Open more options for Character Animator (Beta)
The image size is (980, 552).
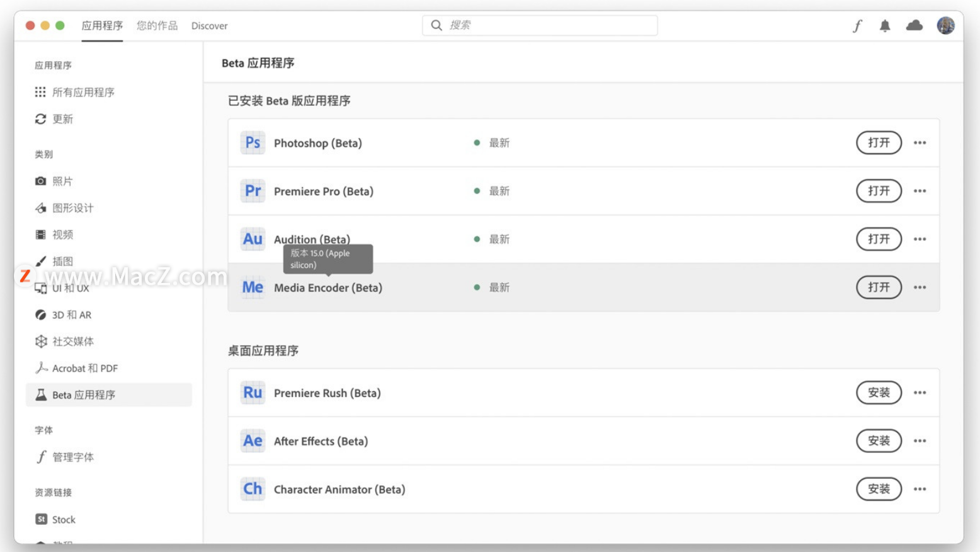(920, 489)
